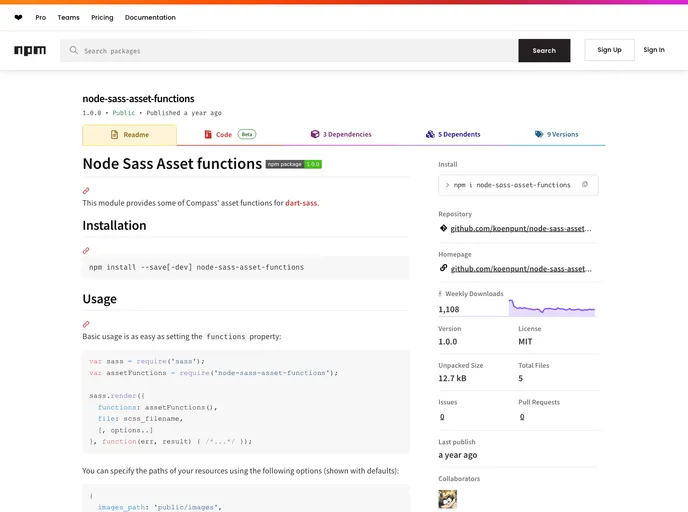Click the Beta badge next to Code

247,134
